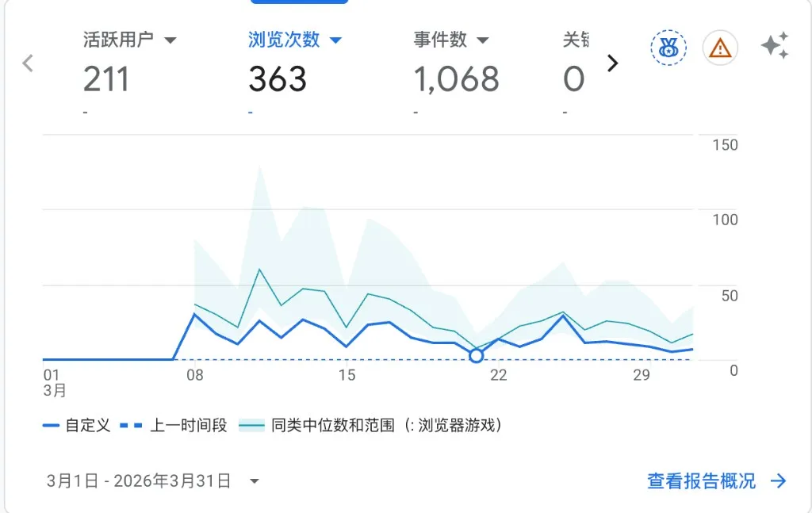
Task: Click the 363 浏览次数 value
Action: [277, 78]
